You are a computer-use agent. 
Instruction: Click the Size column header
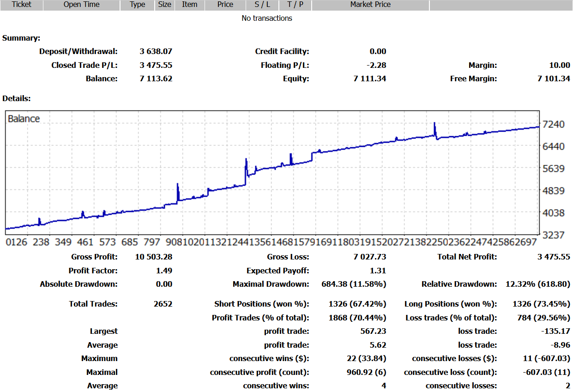coord(164,5)
